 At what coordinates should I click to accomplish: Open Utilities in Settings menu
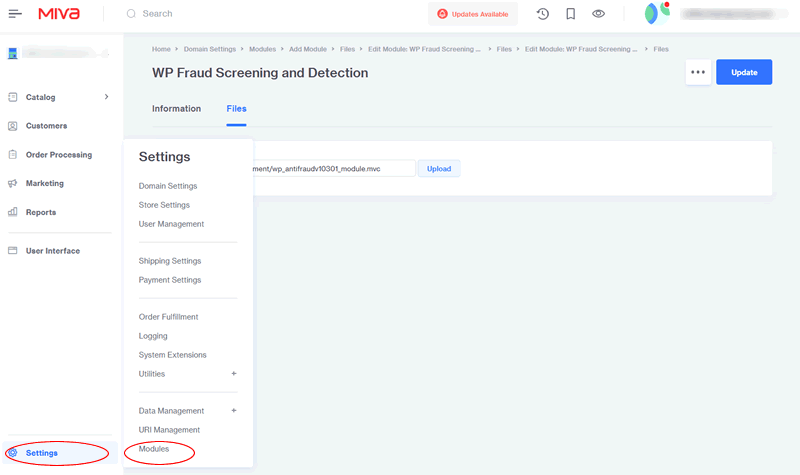pos(152,373)
